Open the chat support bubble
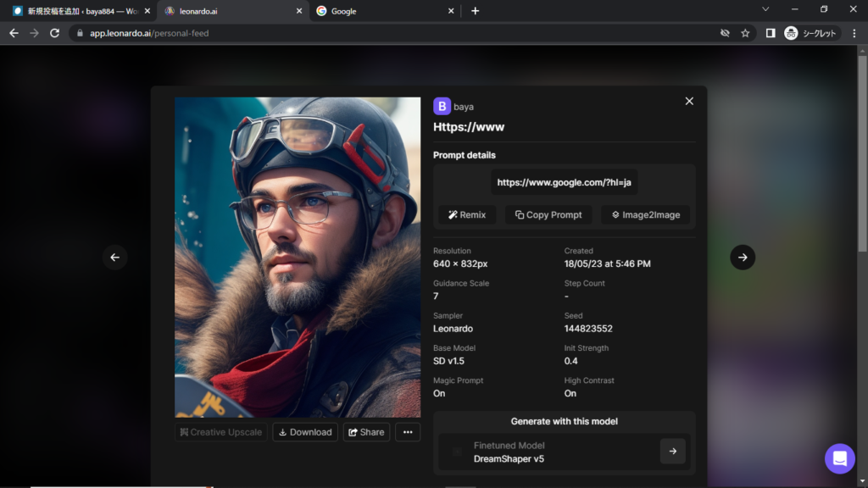The image size is (868, 488). coord(839,458)
